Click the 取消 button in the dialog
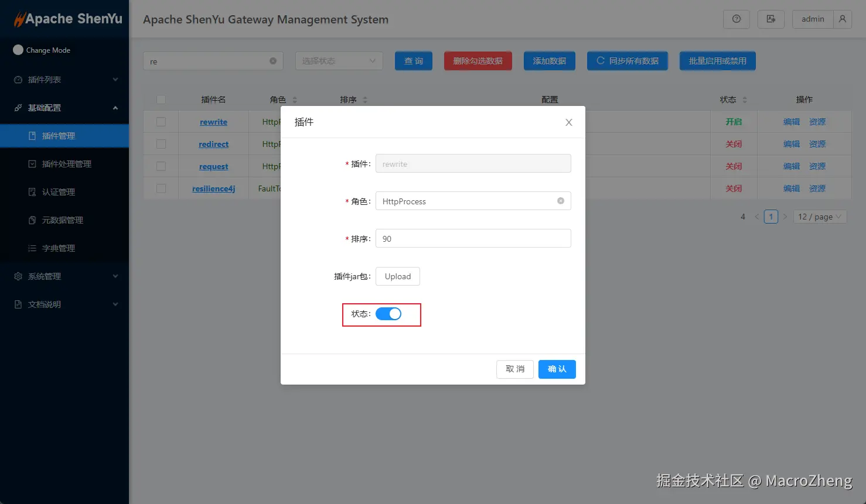 tap(514, 369)
